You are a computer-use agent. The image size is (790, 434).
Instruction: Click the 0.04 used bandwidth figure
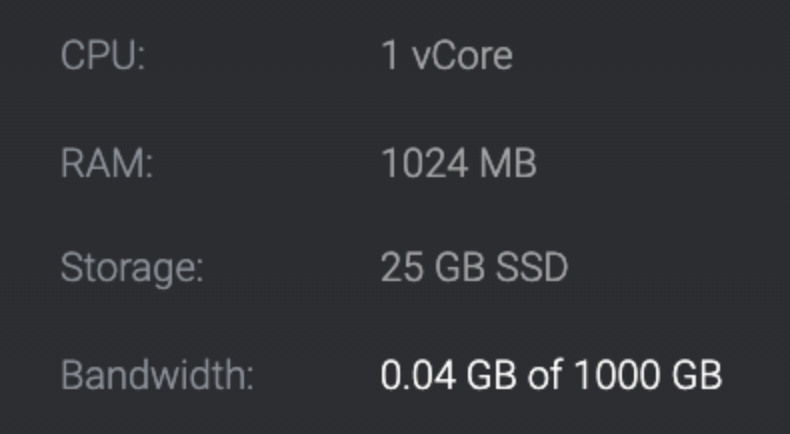pyautogui.click(x=418, y=376)
